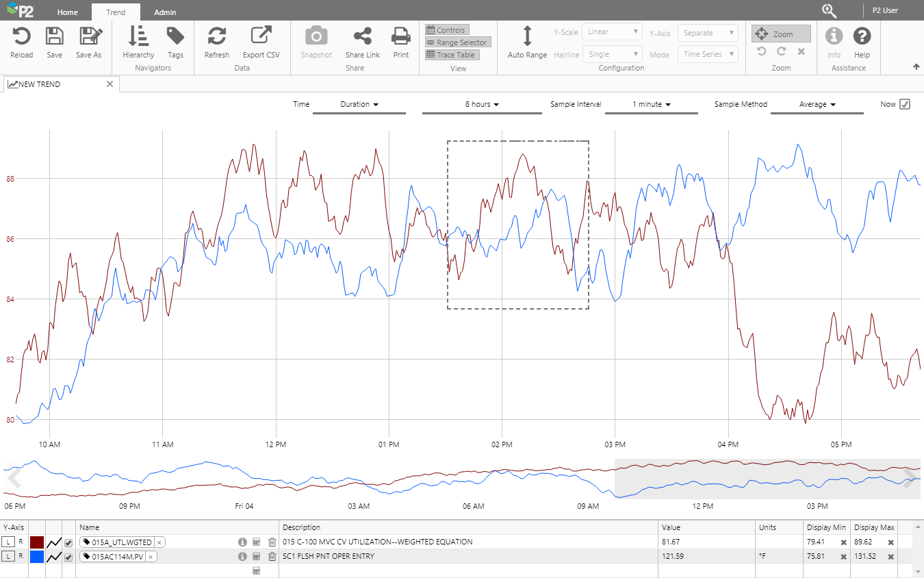924x578 pixels.
Task: Open the Sample Interval 1 minute dropdown
Action: click(x=651, y=104)
